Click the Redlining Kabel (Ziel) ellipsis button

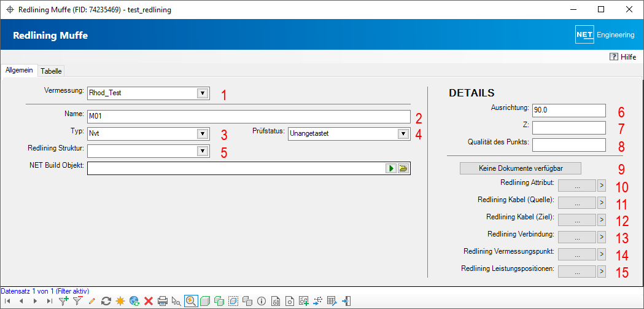[577, 220]
